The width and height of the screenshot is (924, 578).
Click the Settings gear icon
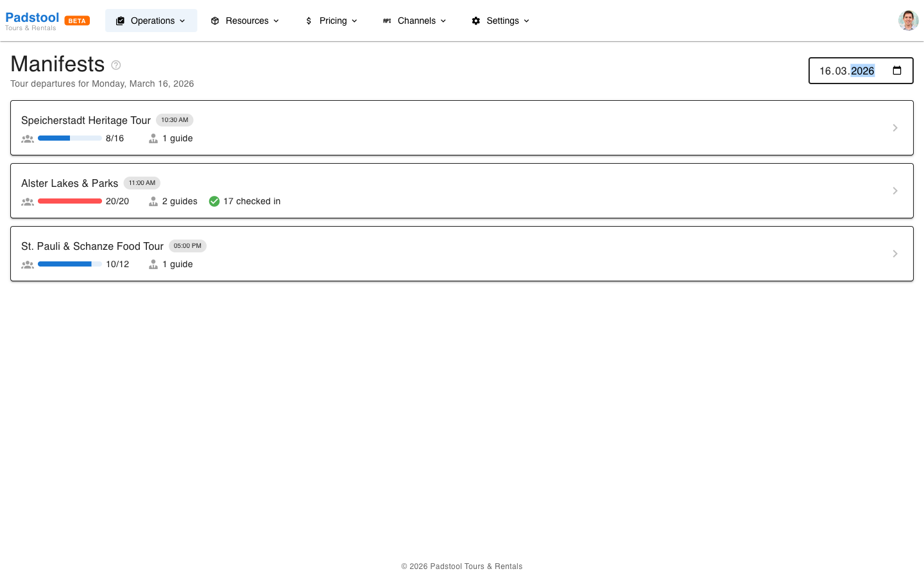point(475,21)
